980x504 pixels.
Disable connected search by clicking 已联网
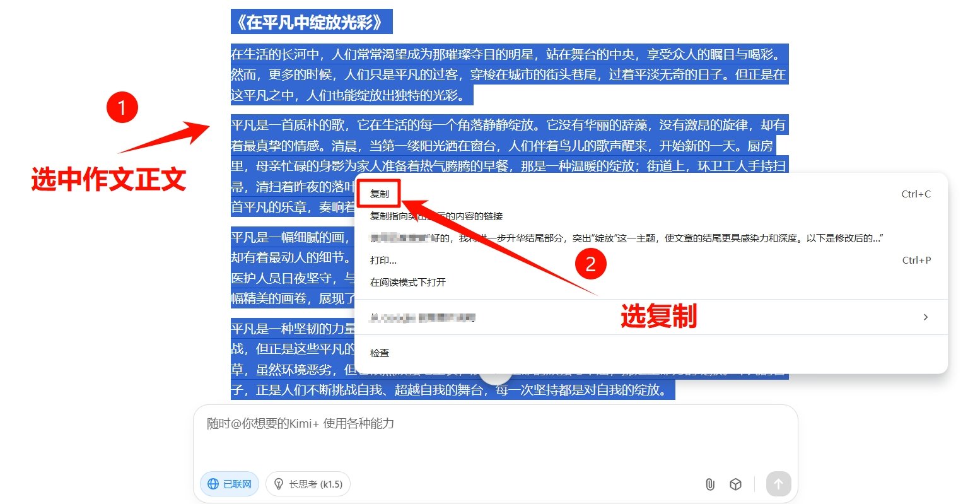229,484
